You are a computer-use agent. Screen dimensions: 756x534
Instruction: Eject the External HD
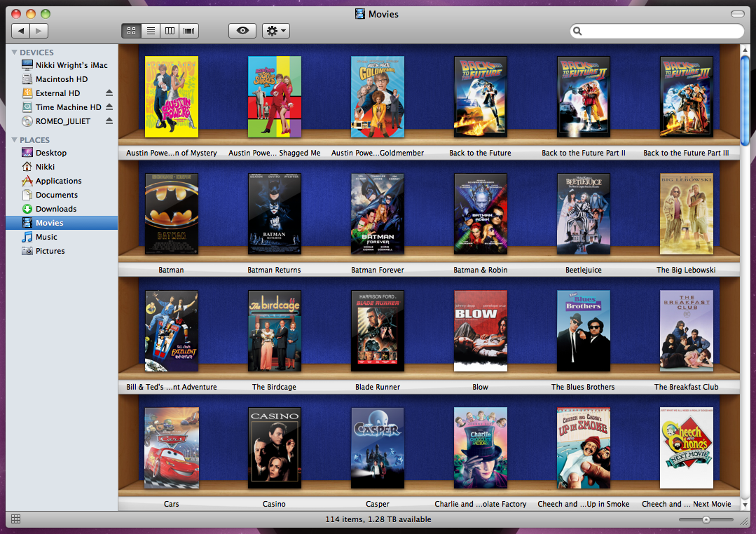[109, 93]
